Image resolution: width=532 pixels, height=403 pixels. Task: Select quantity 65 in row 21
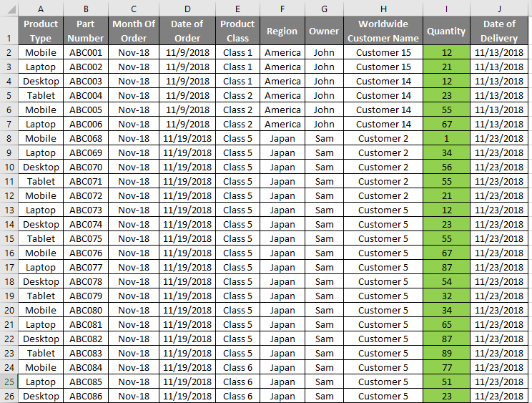pyautogui.click(x=446, y=324)
